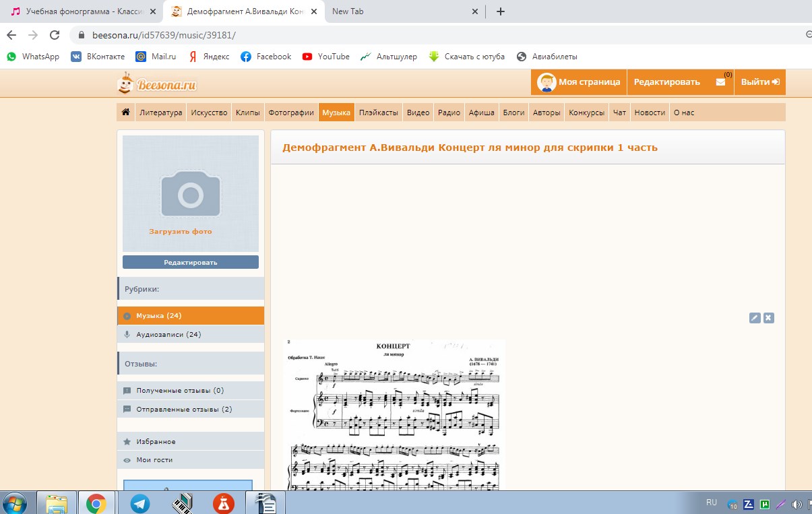Open a new browser tab with plus
Viewport: 812px width, 514px height.
[x=501, y=11]
